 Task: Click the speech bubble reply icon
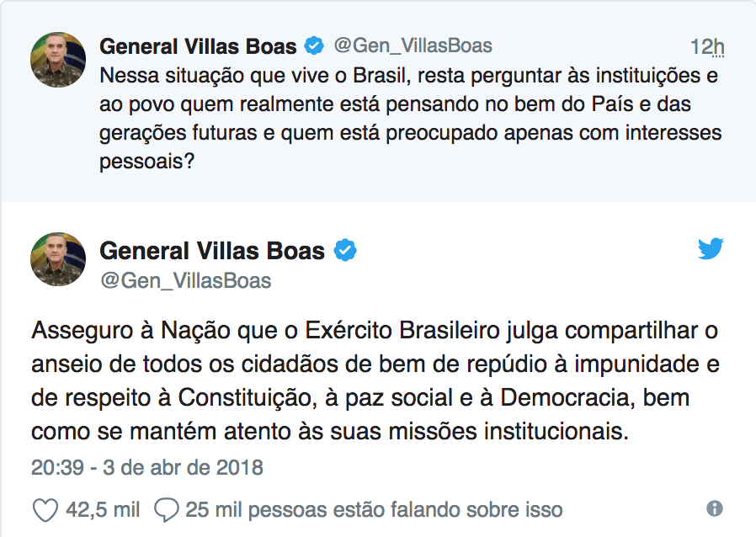pyautogui.click(x=168, y=509)
